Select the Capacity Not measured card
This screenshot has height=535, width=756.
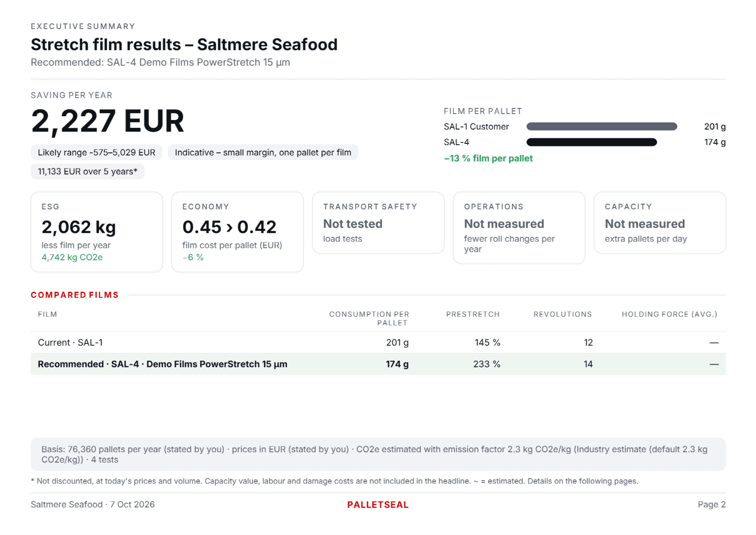click(660, 223)
